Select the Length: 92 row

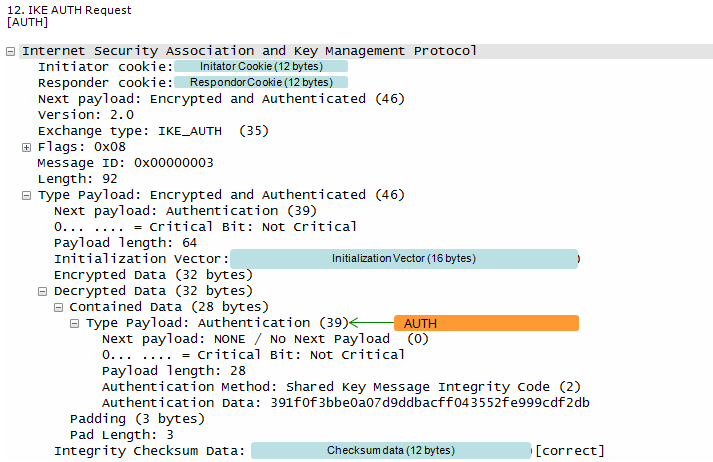click(x=78, y=179)
